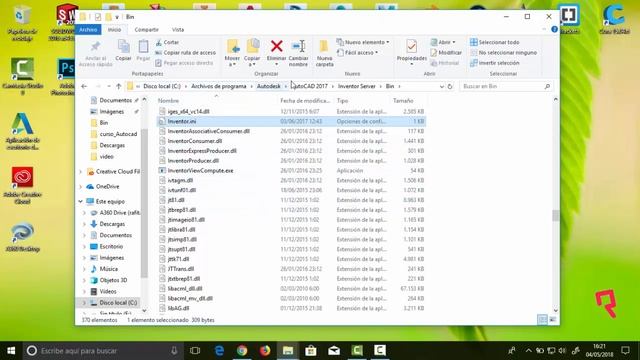This screenshot has height=360, width=640.
Task: Switch to the Vista ribbon tab
Action: 178,29
